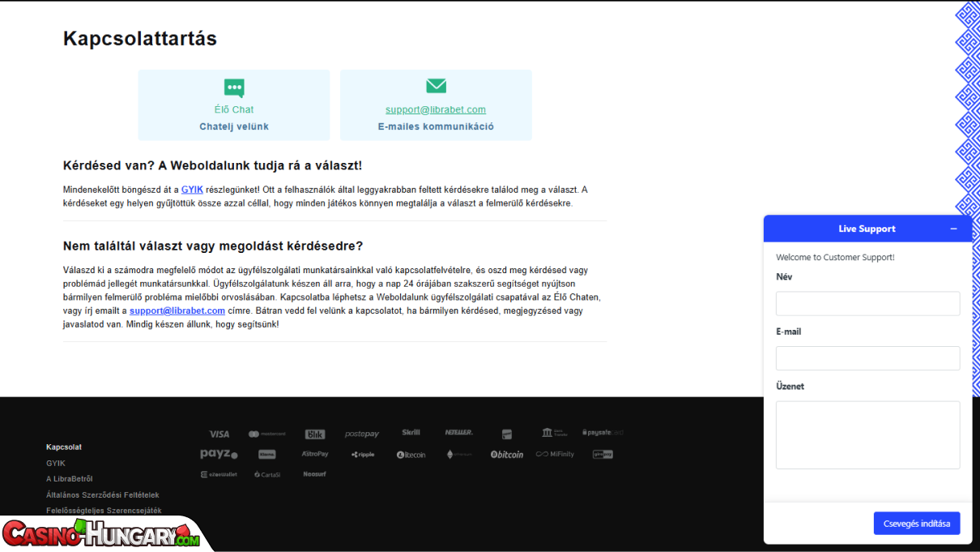This screenshot has height=552, width=980.
Task: Click the Live Support header title
Action: tap(867, 229)
